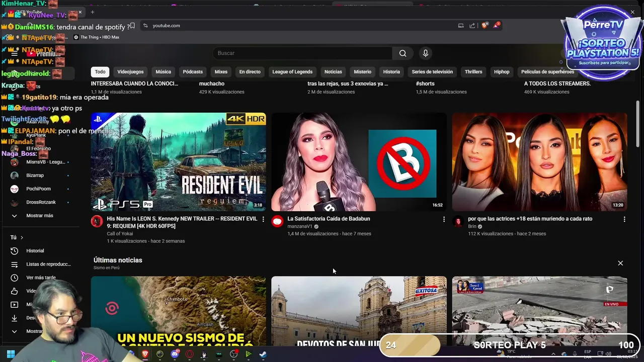Start voice search with the microphone icon

point(426,53)
